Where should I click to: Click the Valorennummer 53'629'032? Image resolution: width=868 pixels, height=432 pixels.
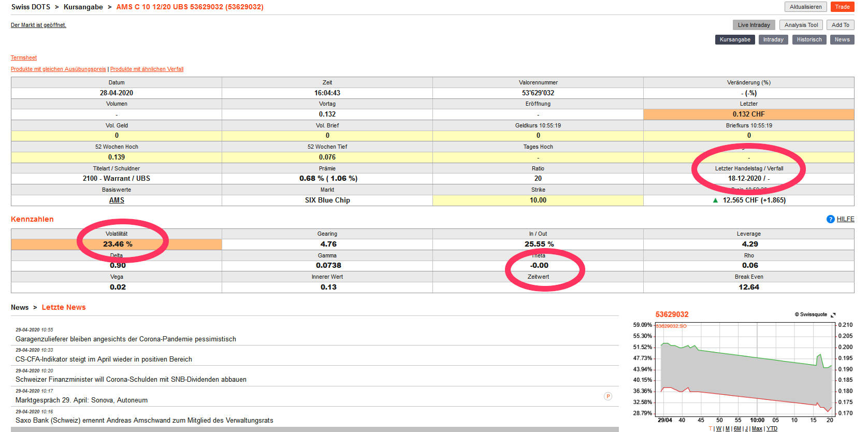pos(538,93)
